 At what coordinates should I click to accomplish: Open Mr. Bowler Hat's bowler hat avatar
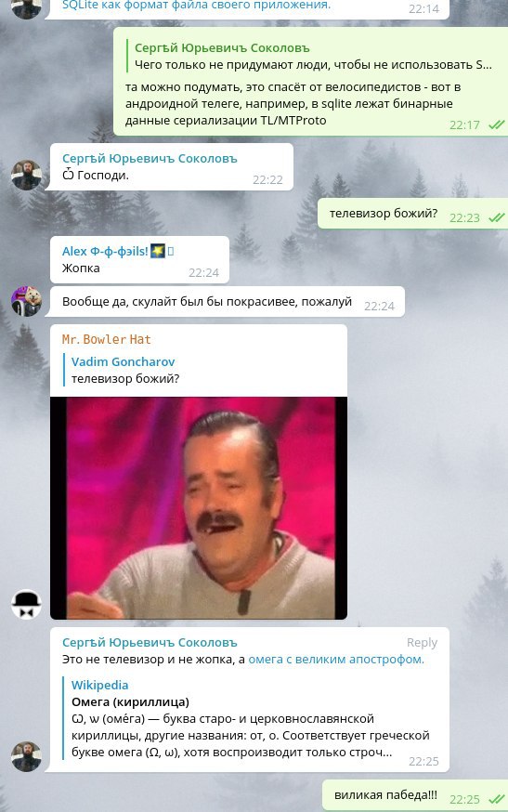[26, 604]
